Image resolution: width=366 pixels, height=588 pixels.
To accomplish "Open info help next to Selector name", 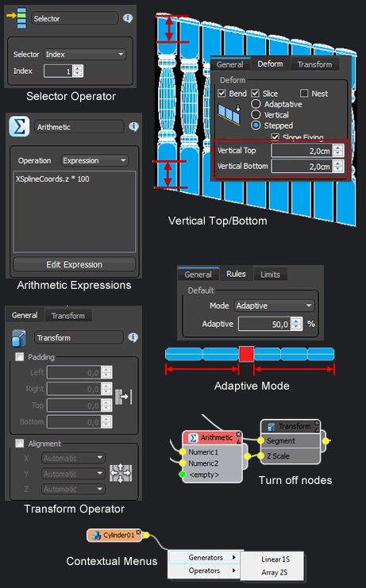I will pyautogui.click(x=128, y=18).
